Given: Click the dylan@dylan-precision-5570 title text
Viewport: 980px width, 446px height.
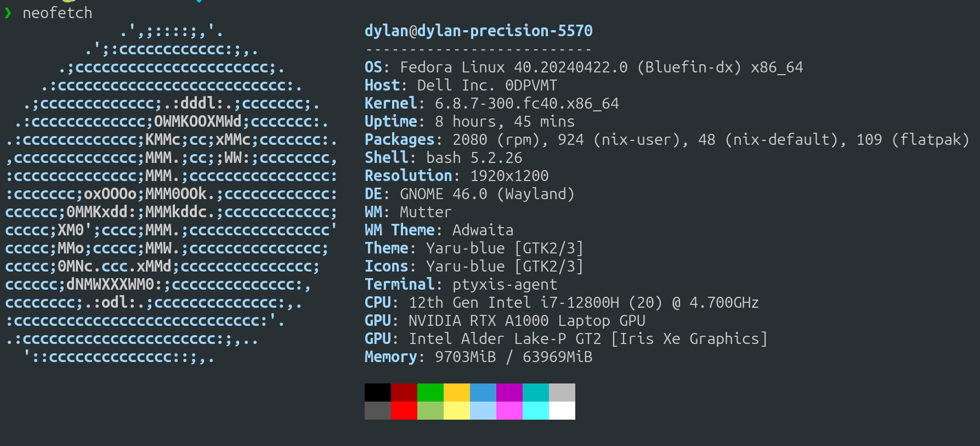Looking at the screenshot, I should pos(478,31).
